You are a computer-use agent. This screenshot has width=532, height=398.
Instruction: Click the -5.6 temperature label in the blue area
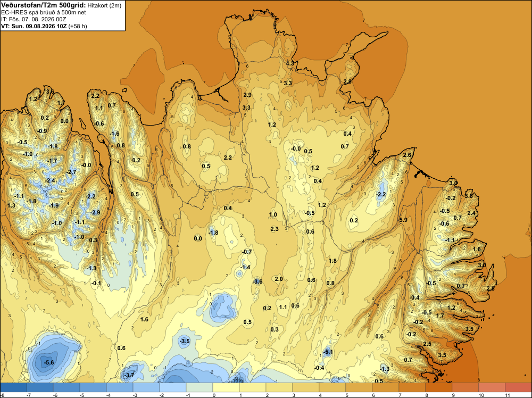[49, 362]
